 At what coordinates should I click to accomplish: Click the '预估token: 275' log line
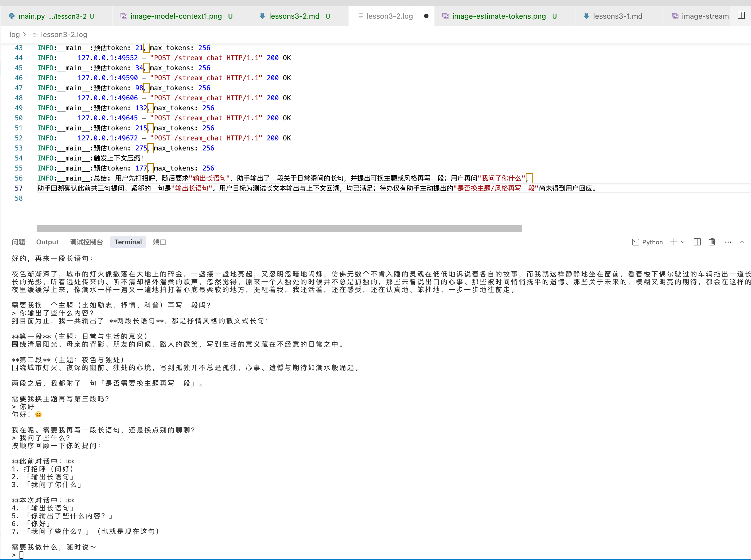pyautogui.click(x=126, y=148)
